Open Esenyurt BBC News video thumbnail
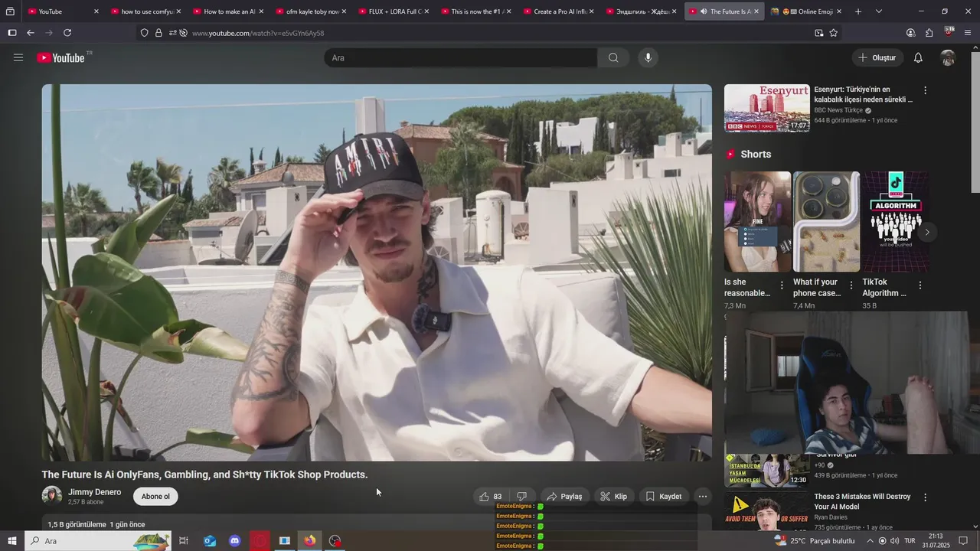Screen dimensions: 980x551 pos(766,108)
